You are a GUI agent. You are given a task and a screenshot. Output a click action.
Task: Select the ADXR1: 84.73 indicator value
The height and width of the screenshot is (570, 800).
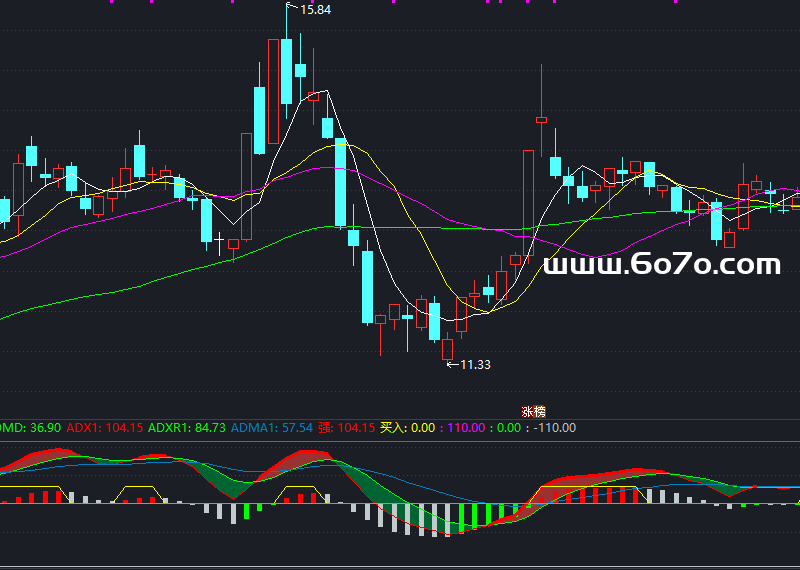coord(187,428)
